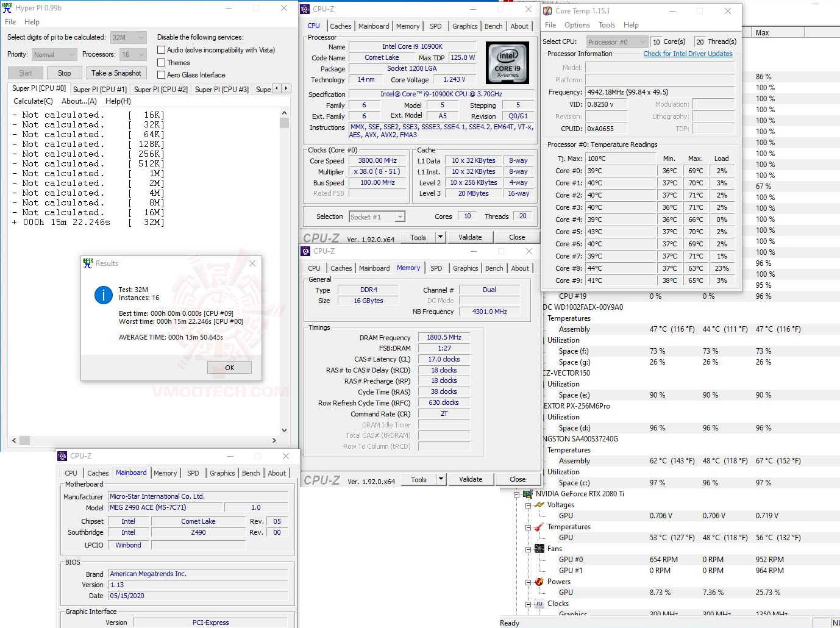Click Validate in the CPU-Z CPU window
The height and width of the screenshot is (628, 840).
(x=470, y=237)
